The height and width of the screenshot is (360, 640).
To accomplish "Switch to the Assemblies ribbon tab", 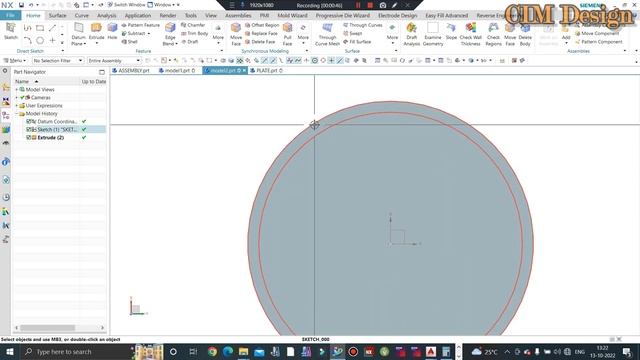I will [x=238, y=16].
